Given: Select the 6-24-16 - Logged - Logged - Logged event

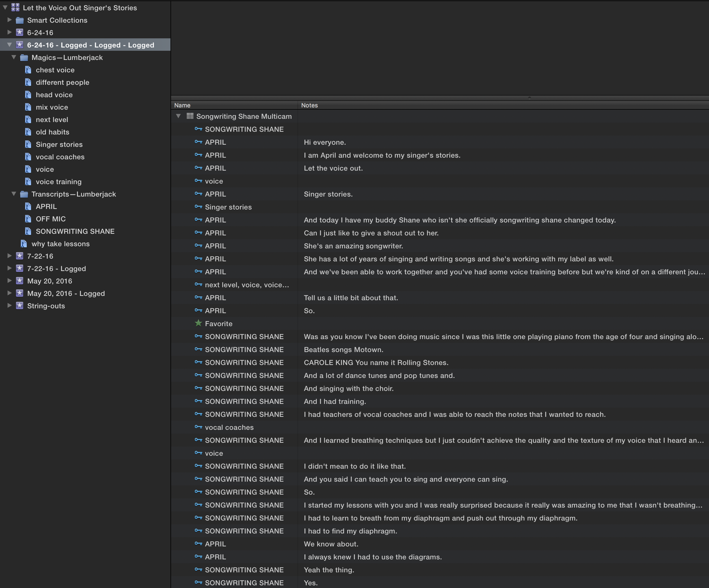Looking at the screenshot, I should pyautogui.click(x=85, y=45).
